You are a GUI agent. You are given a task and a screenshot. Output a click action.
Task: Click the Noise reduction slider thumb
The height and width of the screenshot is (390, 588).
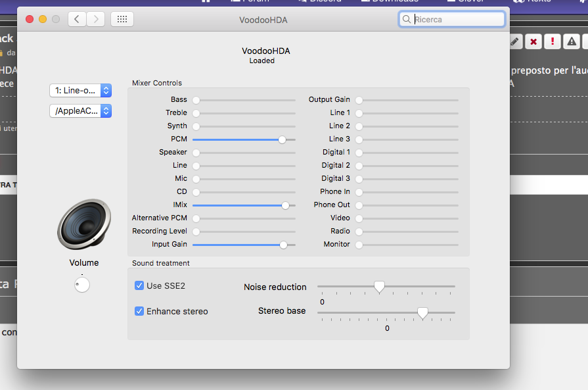(x=379, y=287)
